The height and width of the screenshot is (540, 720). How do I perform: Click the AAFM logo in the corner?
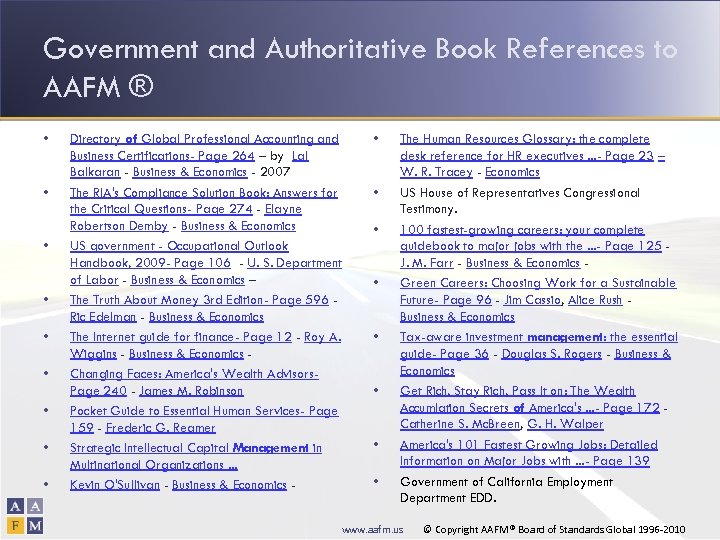[x=25, y=516]
